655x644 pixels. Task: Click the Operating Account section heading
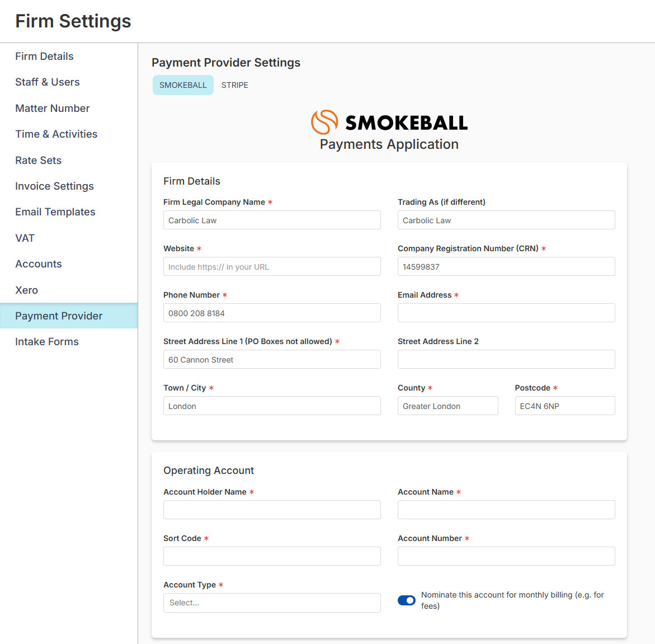pos(209,470)
